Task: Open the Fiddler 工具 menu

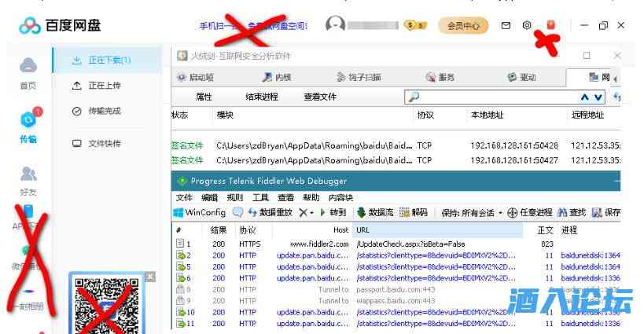Action: click(260, 198)
